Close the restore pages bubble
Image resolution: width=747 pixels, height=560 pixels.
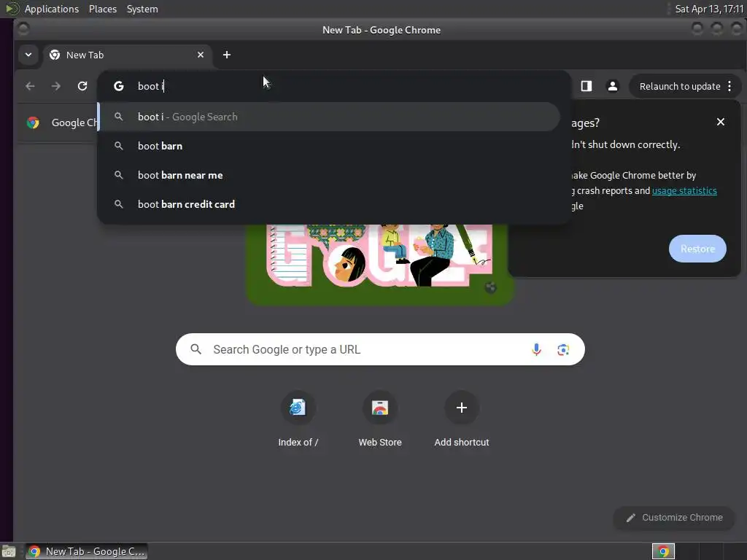click(x=721, y=122)
